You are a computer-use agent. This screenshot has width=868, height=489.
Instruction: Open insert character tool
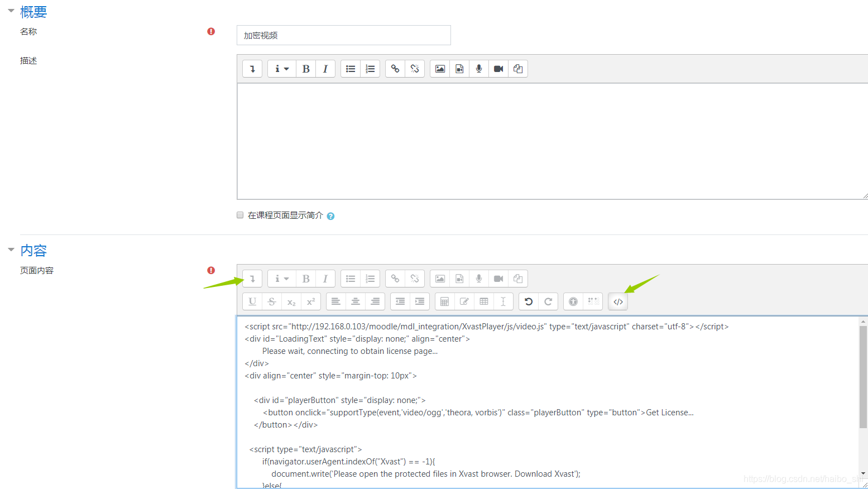(464, 301)
